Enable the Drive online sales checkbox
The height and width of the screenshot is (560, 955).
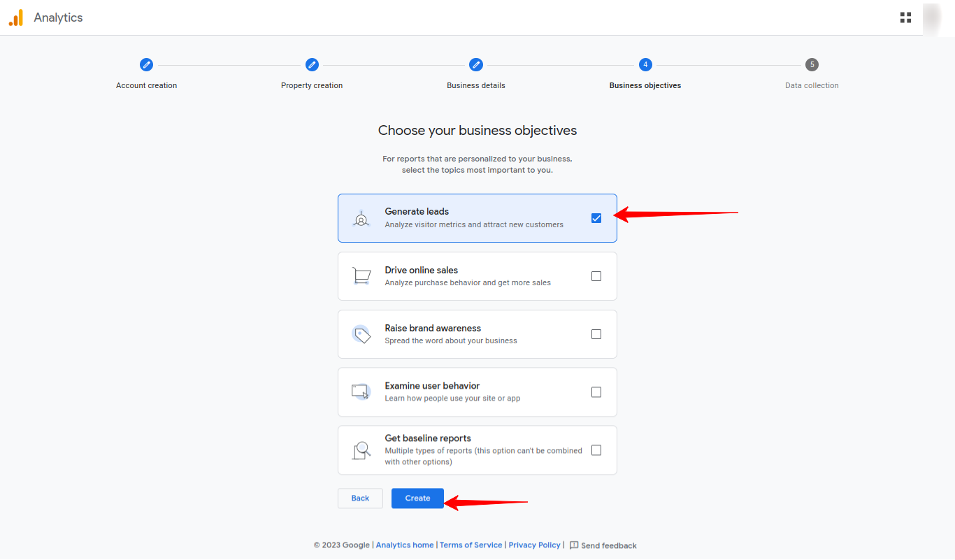point(596,276)
